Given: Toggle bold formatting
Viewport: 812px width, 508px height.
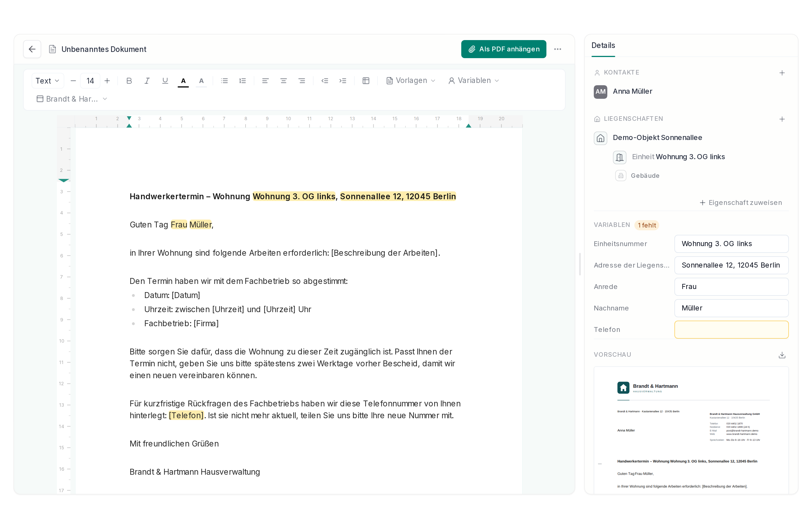Looking at the screenshot, I should click(x=129, y=81).
